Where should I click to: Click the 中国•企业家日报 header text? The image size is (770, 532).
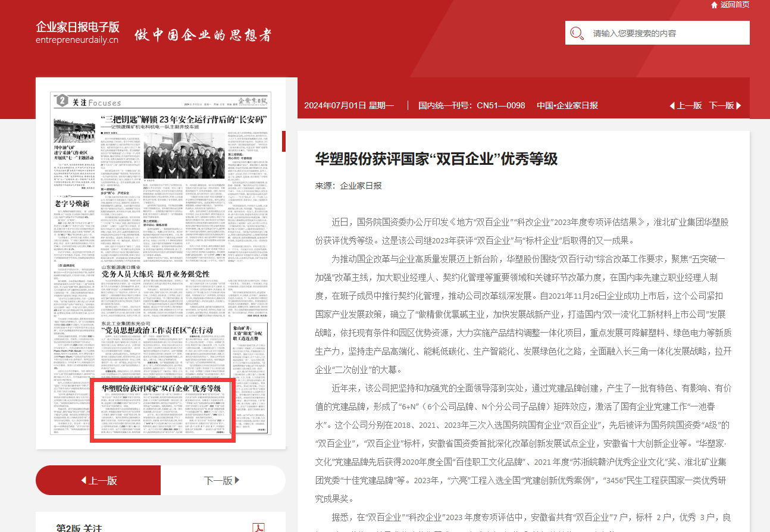567,105
